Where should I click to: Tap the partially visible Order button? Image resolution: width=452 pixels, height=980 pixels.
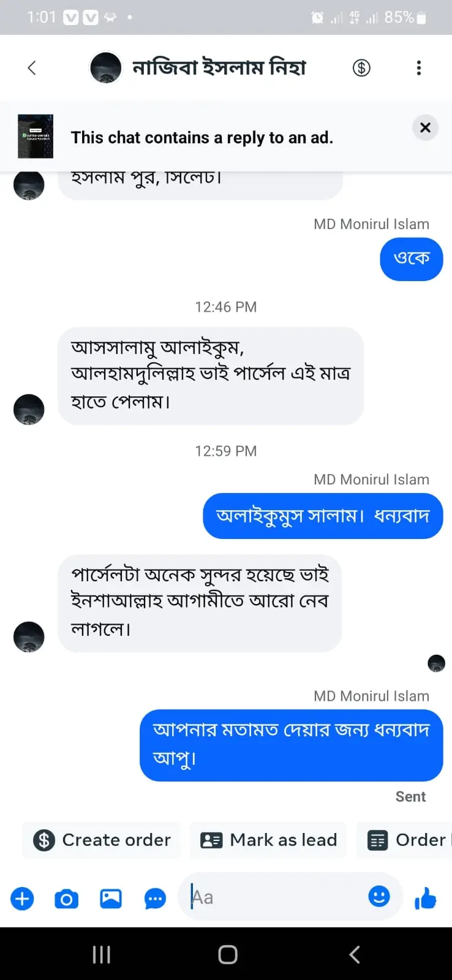click(407, 840)
